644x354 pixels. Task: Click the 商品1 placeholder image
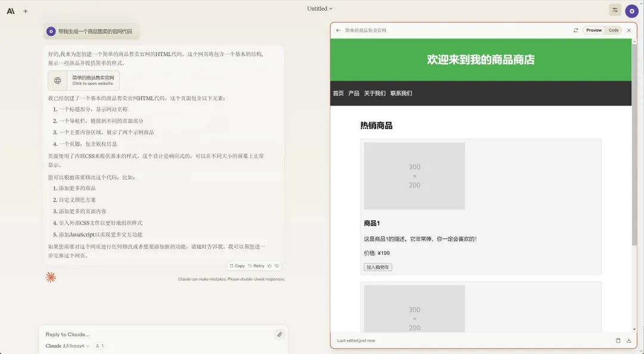point(414,176)
